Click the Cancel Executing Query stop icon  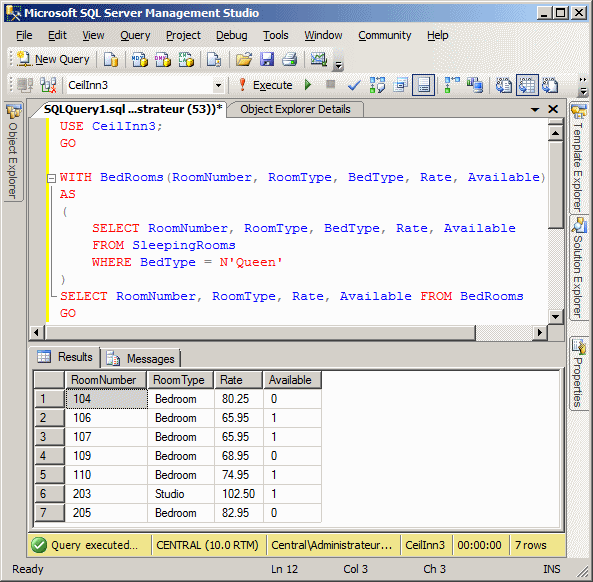[x=331, y=84]
